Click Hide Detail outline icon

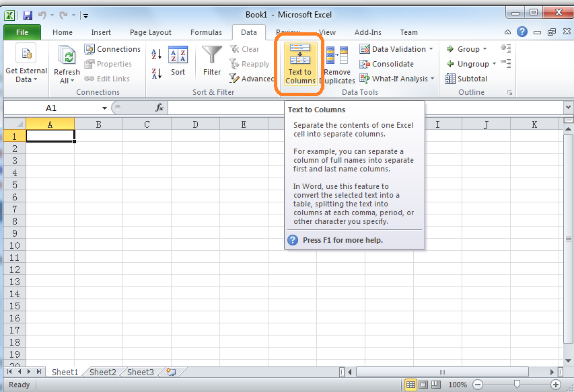pos(506,63)
